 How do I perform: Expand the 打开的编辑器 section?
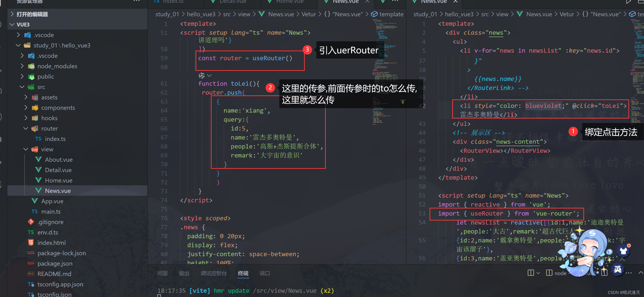pyautogui.click(x=12, y=14)
